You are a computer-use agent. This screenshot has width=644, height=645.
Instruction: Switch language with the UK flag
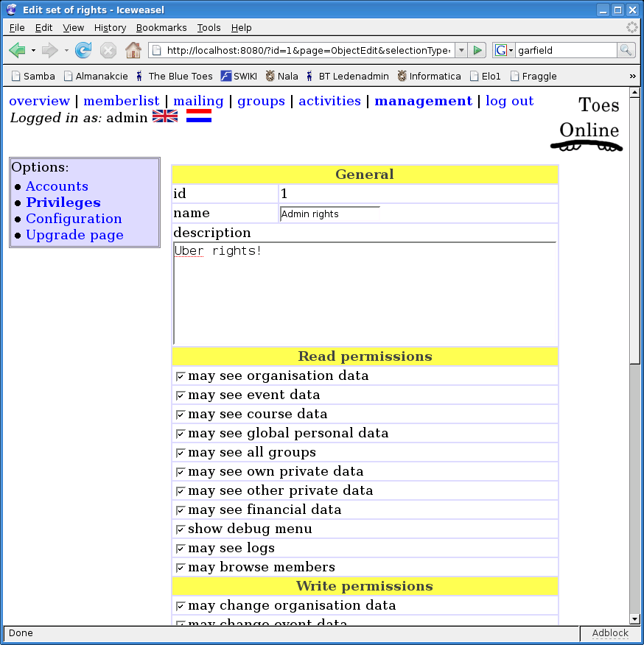[165, 116]
